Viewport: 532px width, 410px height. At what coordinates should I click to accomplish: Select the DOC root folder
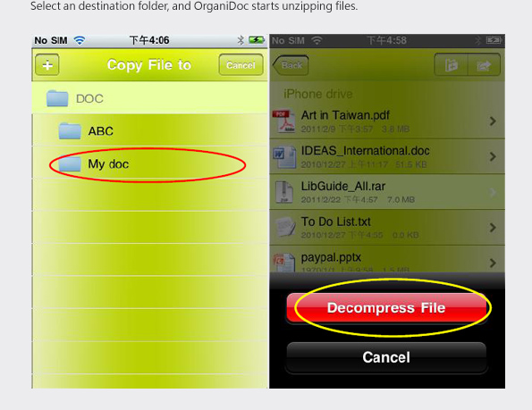point(149,98)
